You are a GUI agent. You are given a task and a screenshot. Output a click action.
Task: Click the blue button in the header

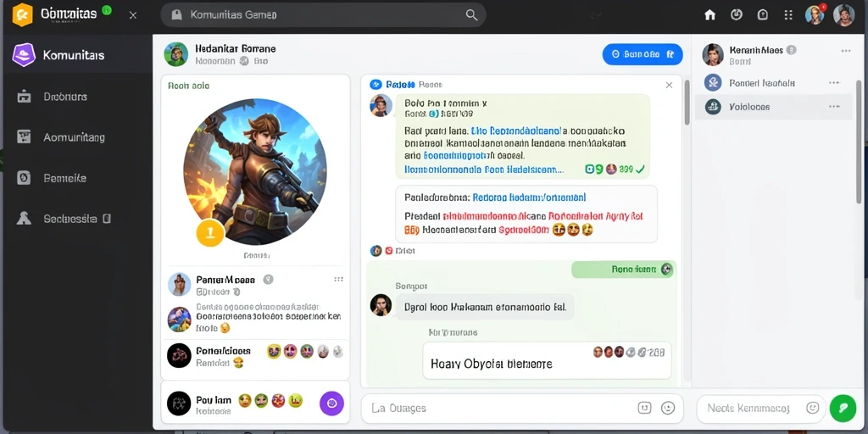pyautogui.click(x=643, y=54)
